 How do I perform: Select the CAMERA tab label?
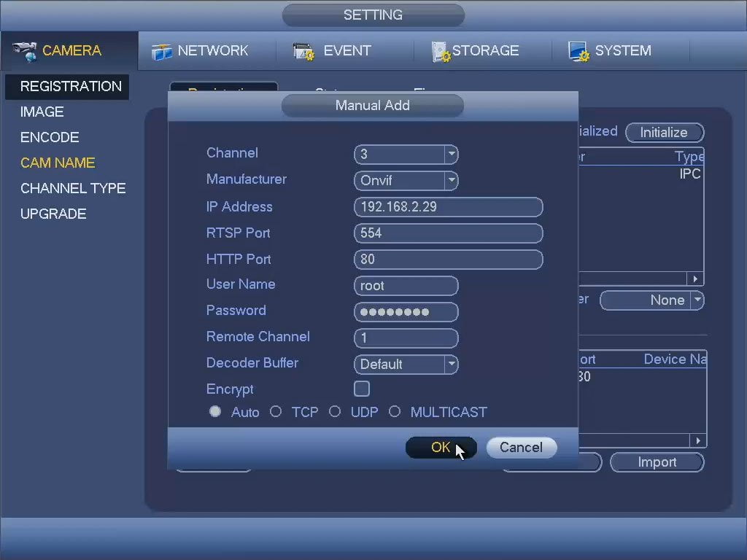coord(71,50)
